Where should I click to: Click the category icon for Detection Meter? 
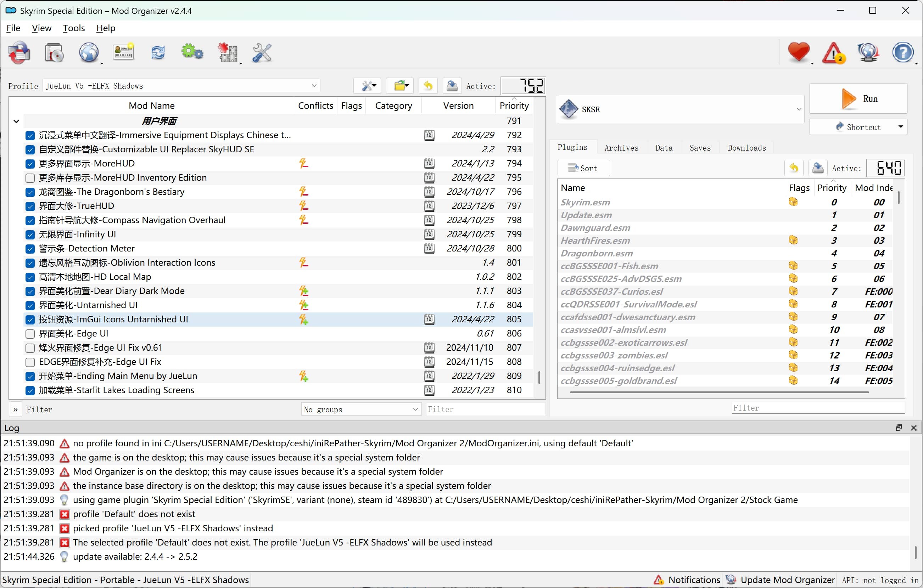[429, 249]
